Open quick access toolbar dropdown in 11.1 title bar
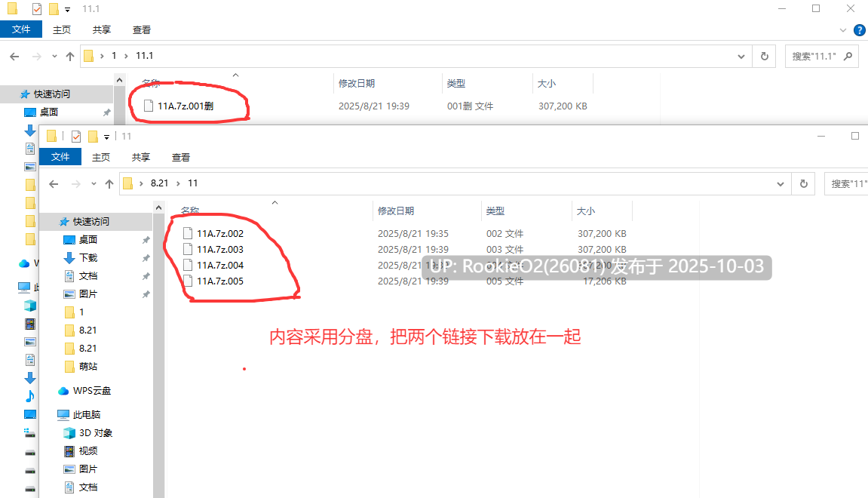Viewport: 868px width, 498px height. [68, 9]
